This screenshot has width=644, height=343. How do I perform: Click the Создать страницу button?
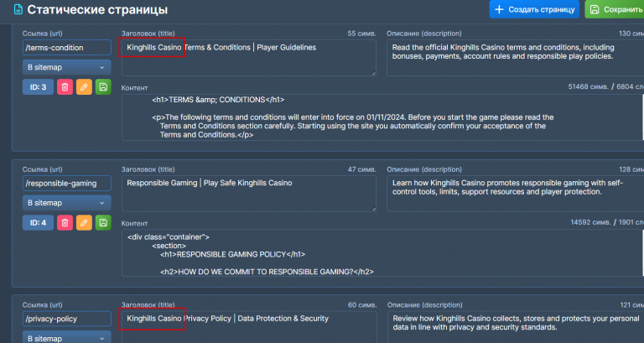click(x=534, y=10)
